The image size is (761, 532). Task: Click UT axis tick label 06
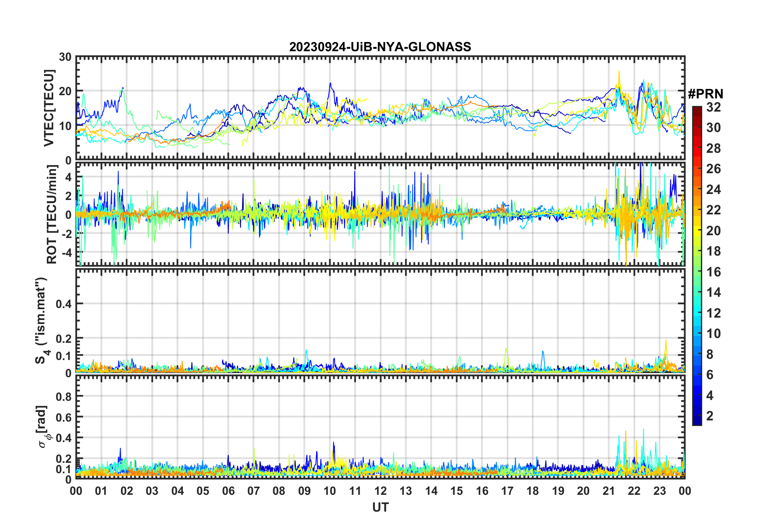pyautogui.click(x=228, y=491)
